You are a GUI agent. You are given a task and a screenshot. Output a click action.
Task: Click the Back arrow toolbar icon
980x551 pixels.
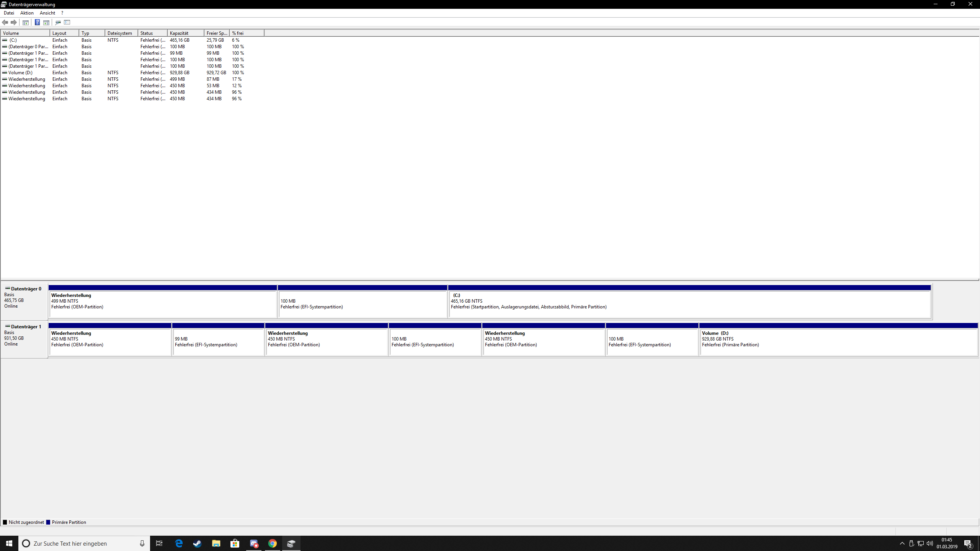point(5,22)
